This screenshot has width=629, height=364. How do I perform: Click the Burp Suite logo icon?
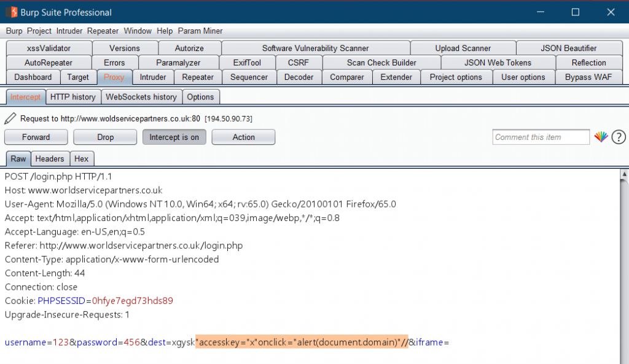(x=12, y=12)
